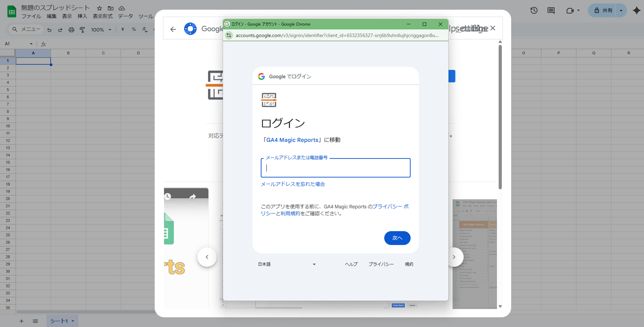This screenshot has height=327, width=644.
Task: Open the GA4 Magic Reports link
Action: point(292,140)
